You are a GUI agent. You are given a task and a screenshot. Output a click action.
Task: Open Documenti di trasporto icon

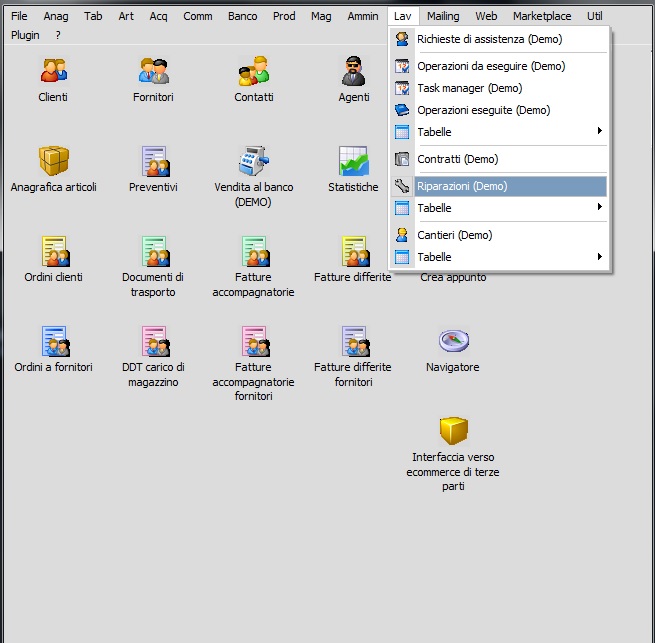click(155, 251)
